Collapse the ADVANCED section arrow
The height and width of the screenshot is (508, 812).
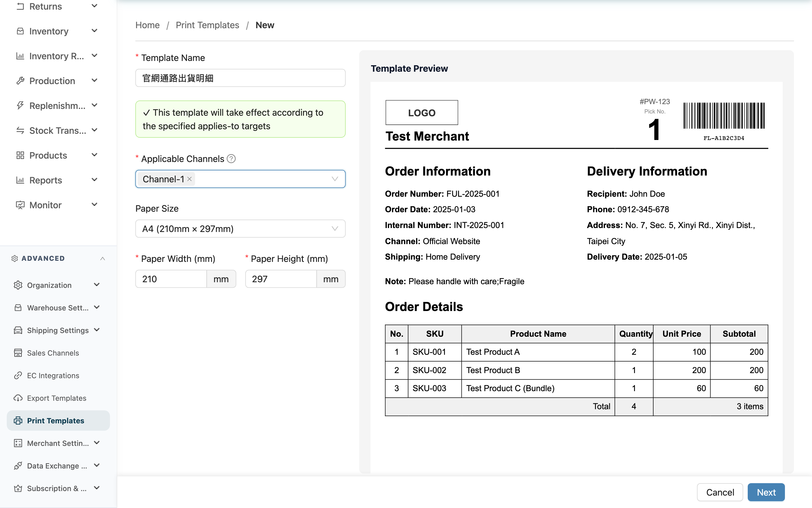click(103, 258)
